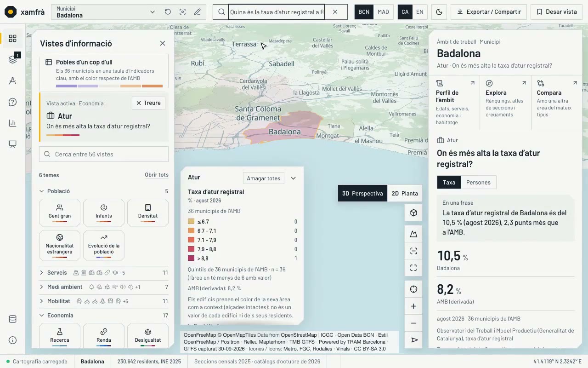Open the database icon in sidebar

point(12,319)
